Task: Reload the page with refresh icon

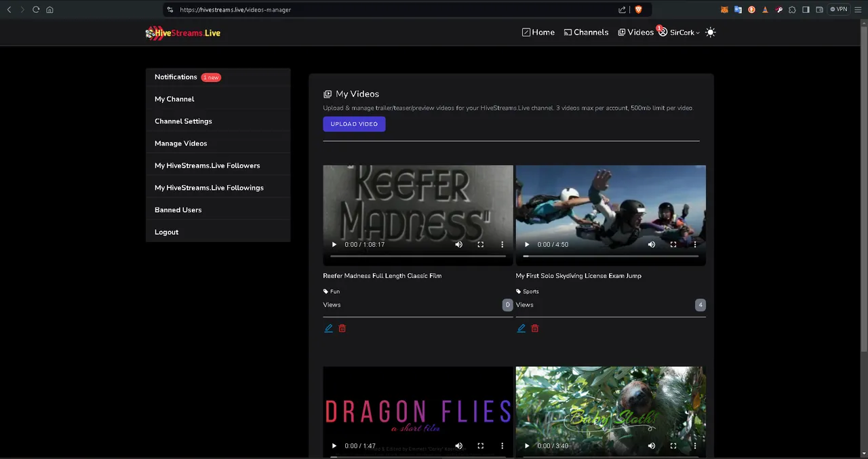Action: pyautogui.click(x=36, y=9)
